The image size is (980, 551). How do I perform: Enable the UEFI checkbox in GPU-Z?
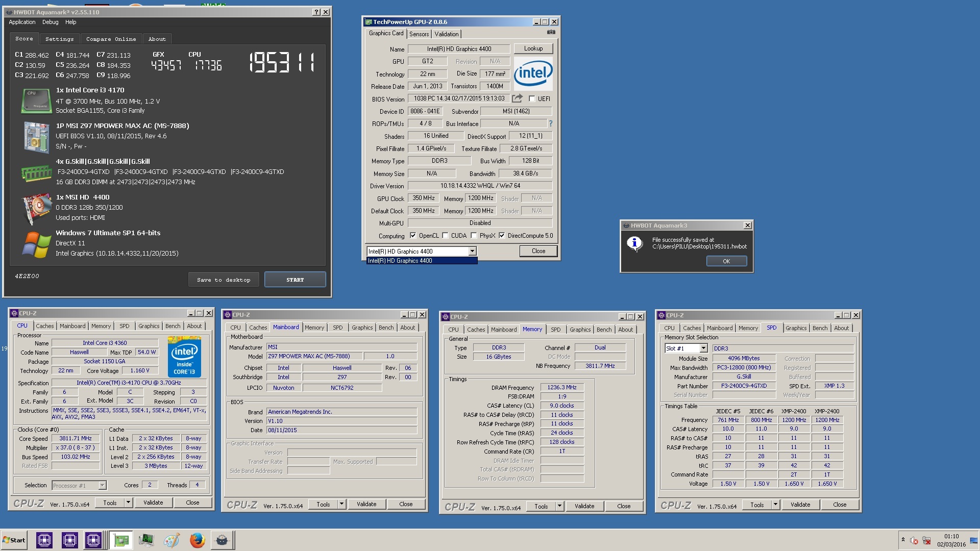point(532,99)
